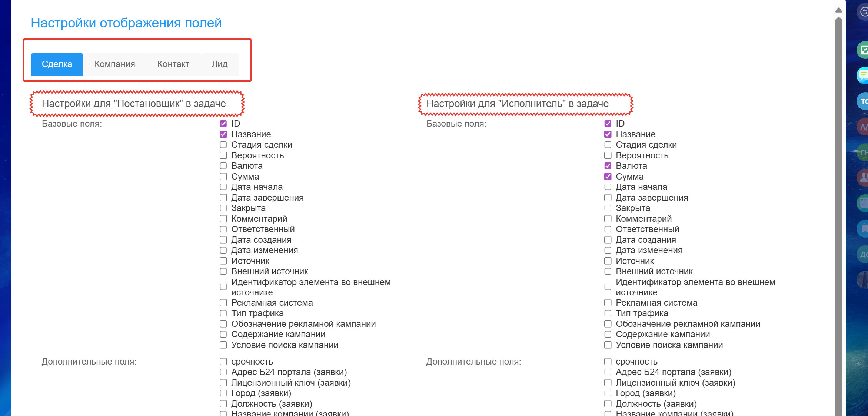Click the green checkmark tasks icon in sidebar

[864, 50]
